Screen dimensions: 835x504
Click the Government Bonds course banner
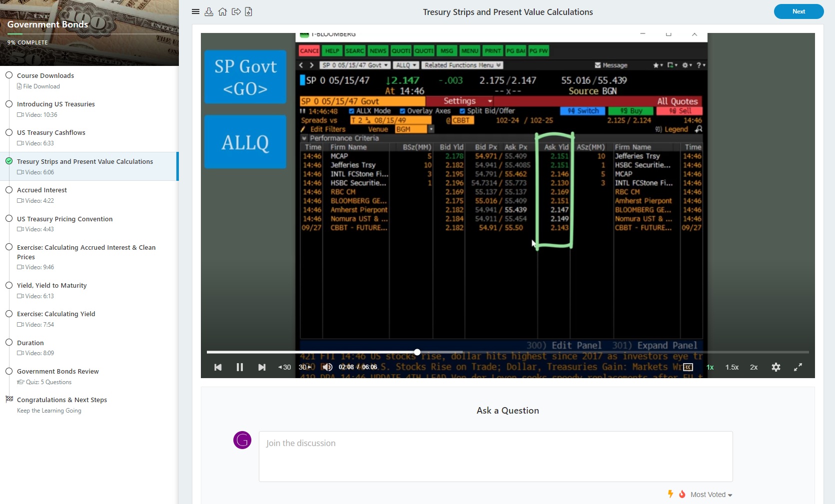[x=89, y=33]
